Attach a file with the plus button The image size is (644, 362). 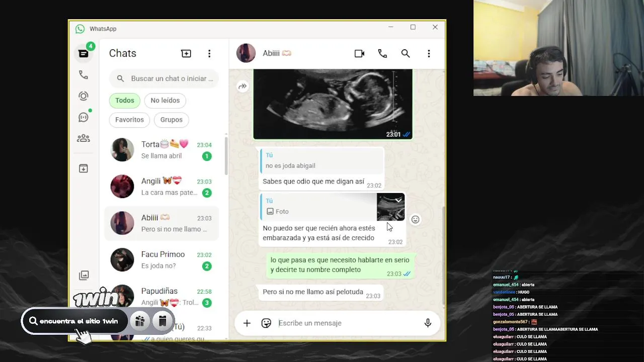[247, 323]
